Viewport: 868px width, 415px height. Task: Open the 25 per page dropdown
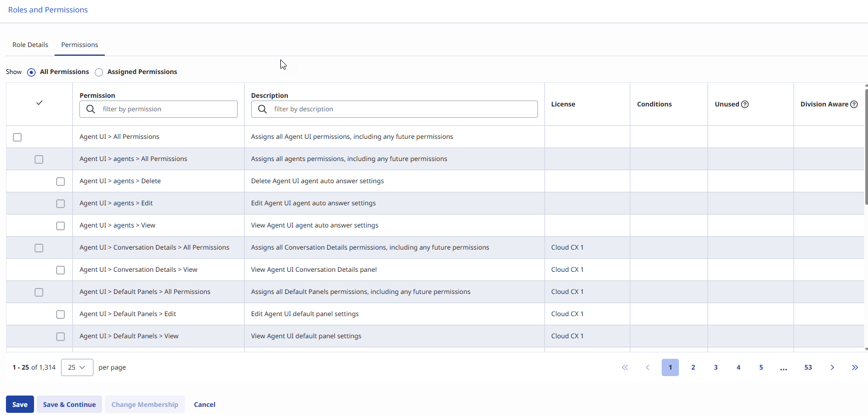pyautogui.click(x=77, y=367)
